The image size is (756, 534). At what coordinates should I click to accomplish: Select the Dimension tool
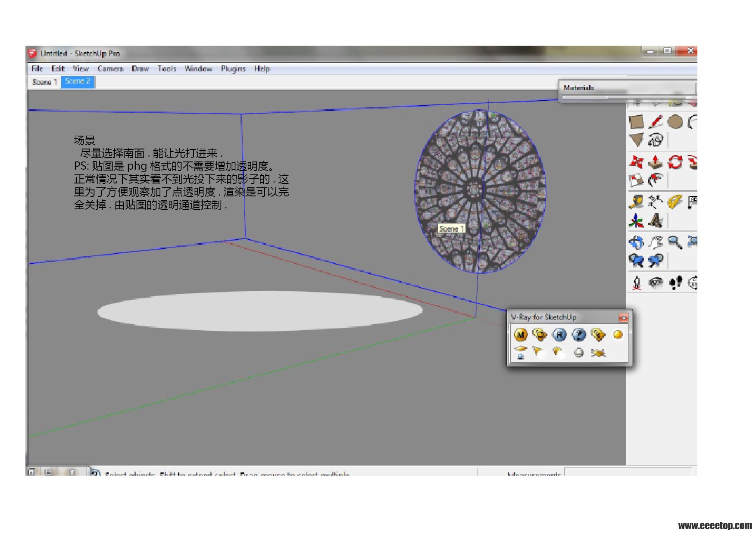tap(656, 202)
